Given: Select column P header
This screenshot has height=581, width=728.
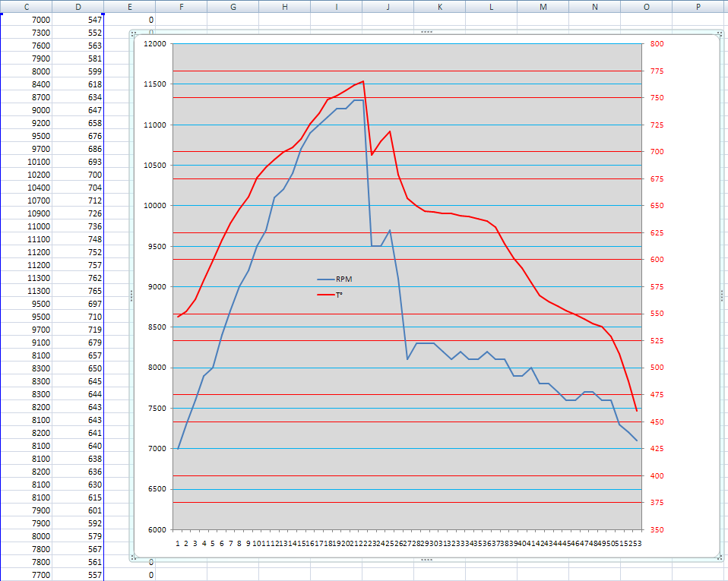Looking at the screenshot, I should (x=698, y=7).
